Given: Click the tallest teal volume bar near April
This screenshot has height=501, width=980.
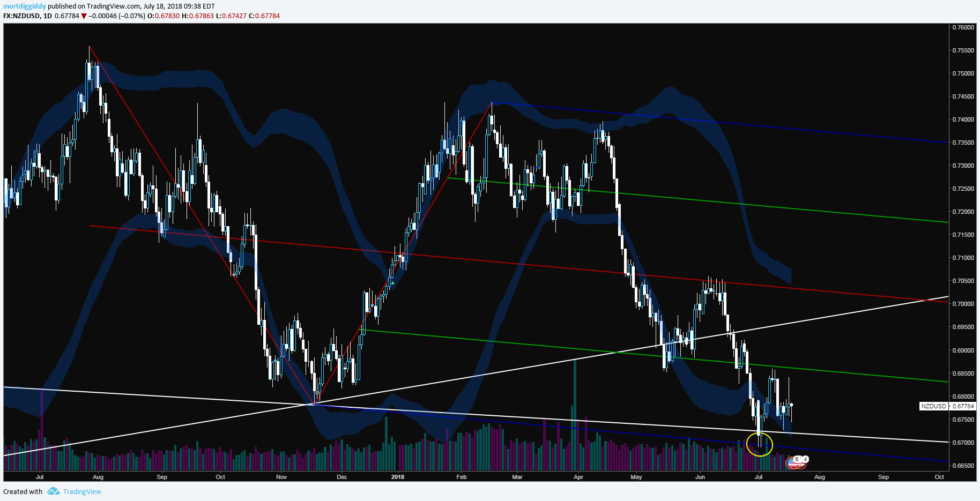Looking at the screenshot, I should click(x=575, y=415).
